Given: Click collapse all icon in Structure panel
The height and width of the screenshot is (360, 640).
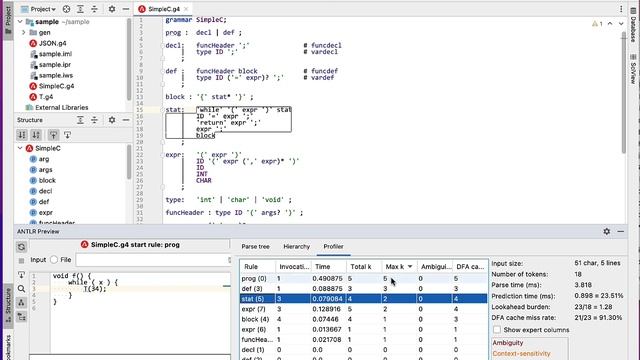Looking at the screenshot, I should click(x=94, y=120).
